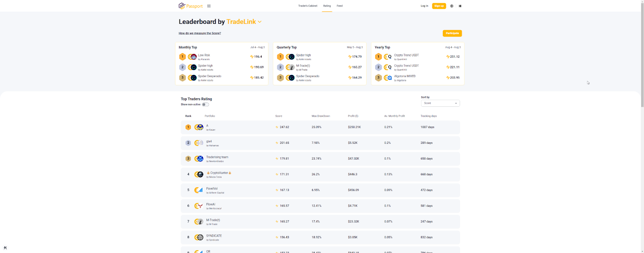The image size is (644, 253).
Task: Toggle the Show non-active switch
Action: coord(205,104)
